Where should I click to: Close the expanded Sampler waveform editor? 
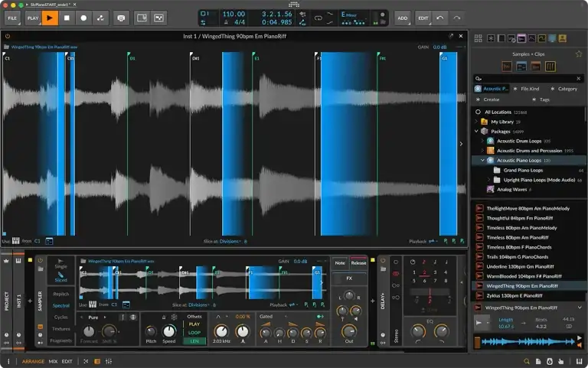[x=461, y=36]
